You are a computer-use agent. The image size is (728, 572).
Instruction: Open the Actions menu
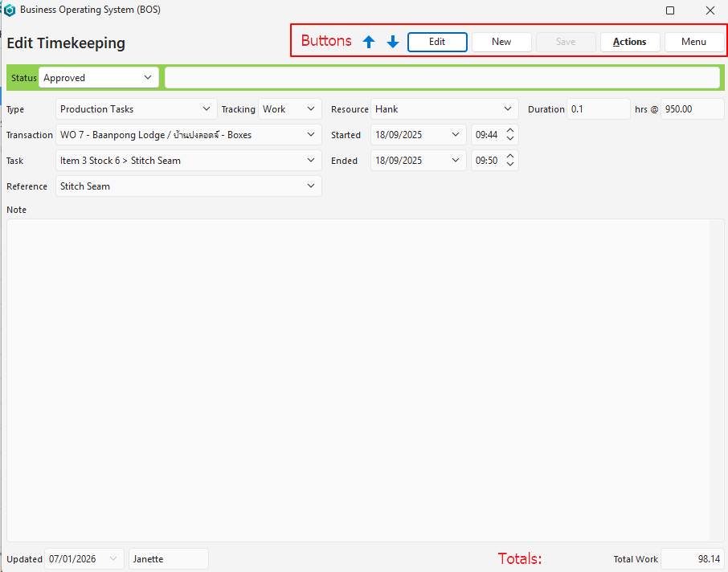(x=629, y=42)
